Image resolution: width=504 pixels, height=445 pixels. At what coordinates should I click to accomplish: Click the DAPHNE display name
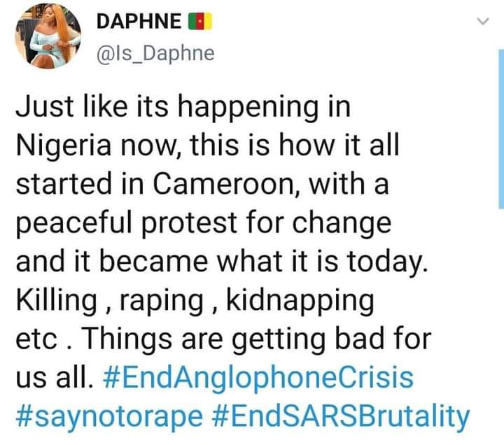139,21
